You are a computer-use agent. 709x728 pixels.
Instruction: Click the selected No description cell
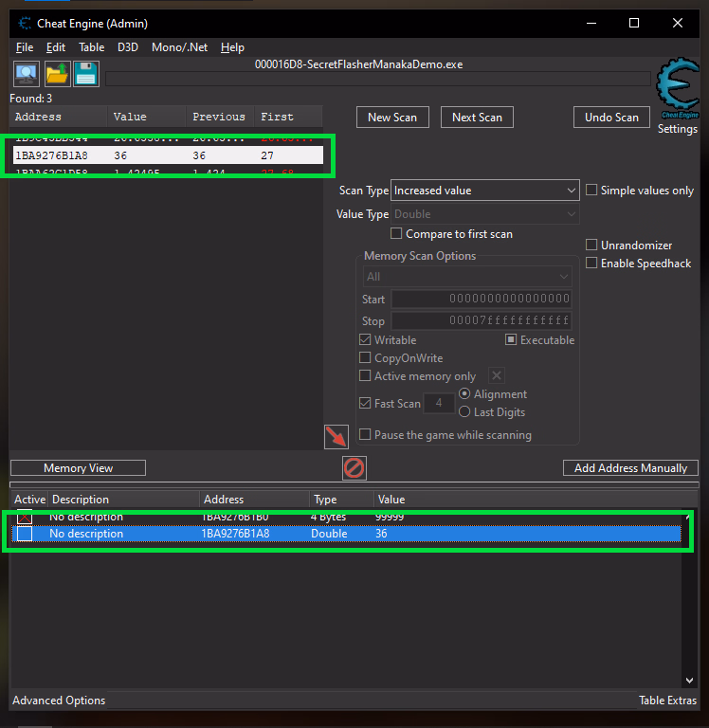(86, 534)
